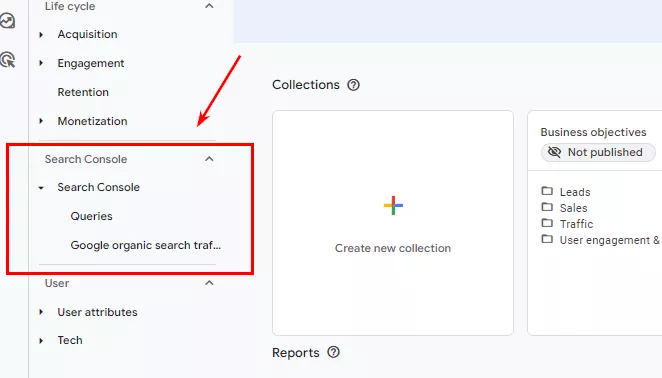662x378 pixels.
Task: Click the Leads topic text
Action: point(575,192)
